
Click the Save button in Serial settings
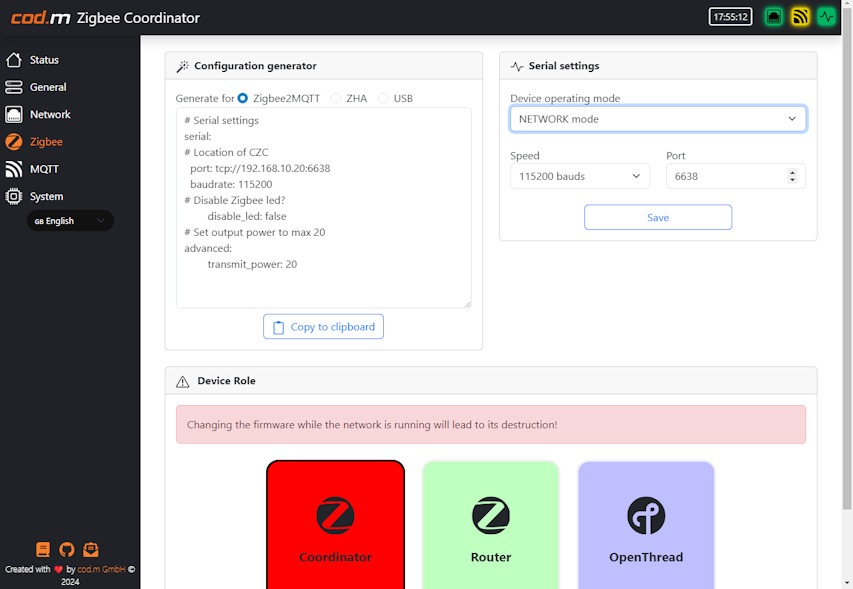pyautogui.click(x=658, y=218)
